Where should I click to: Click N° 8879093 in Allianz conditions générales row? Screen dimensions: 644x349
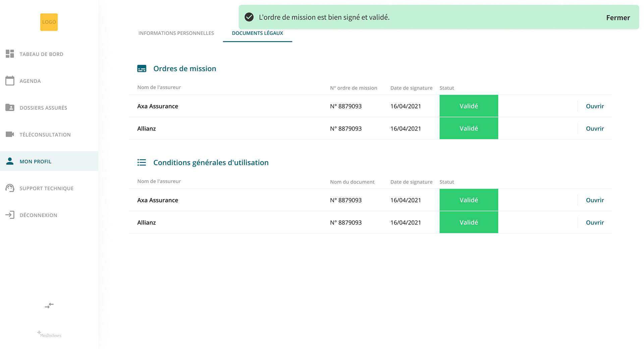(346, 222)
